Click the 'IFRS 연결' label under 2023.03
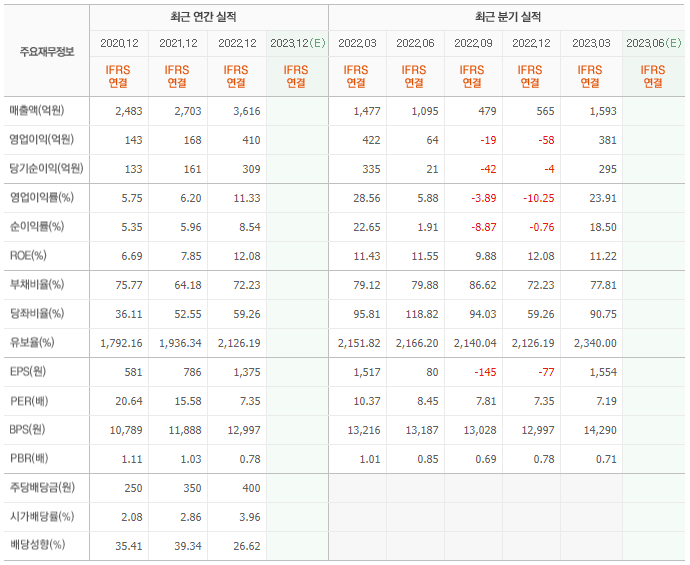The width and height of the screenshot is (690, 565). [590, 76]
